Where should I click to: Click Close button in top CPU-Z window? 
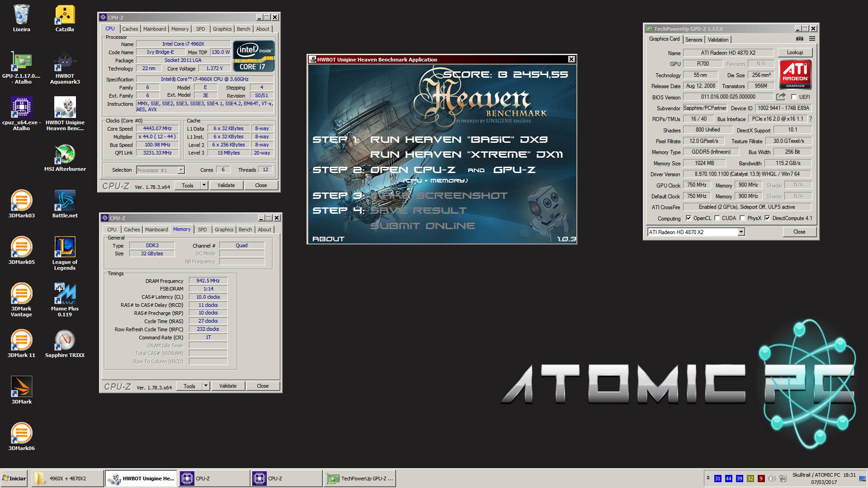point(261,185)
